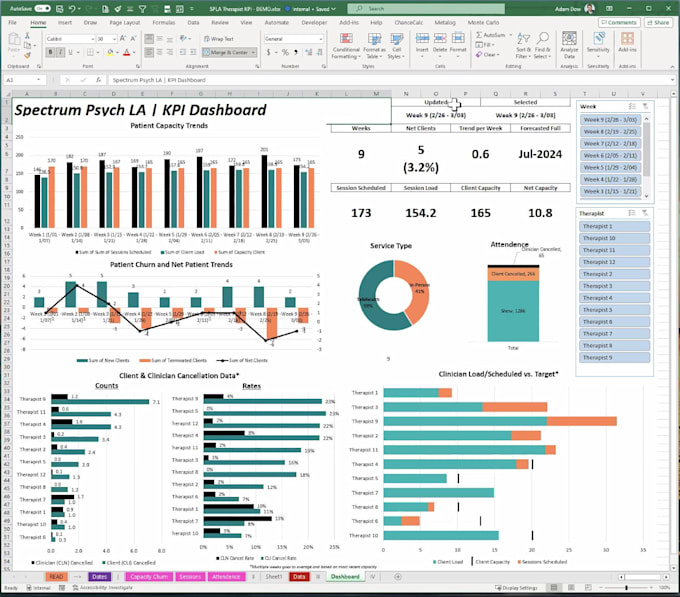Switch to the Attendence sheet tab
The width and height of the screenshot is (680, 597).
[226, 577]
